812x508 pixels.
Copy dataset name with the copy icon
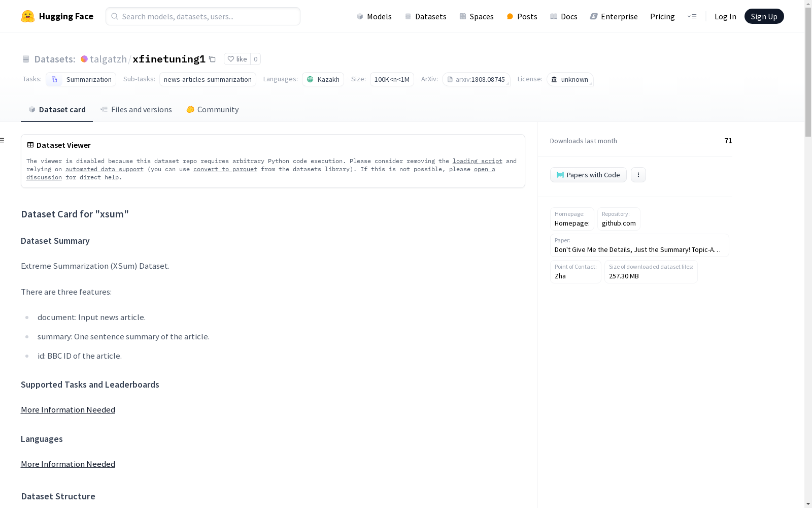tap(212, 59)
